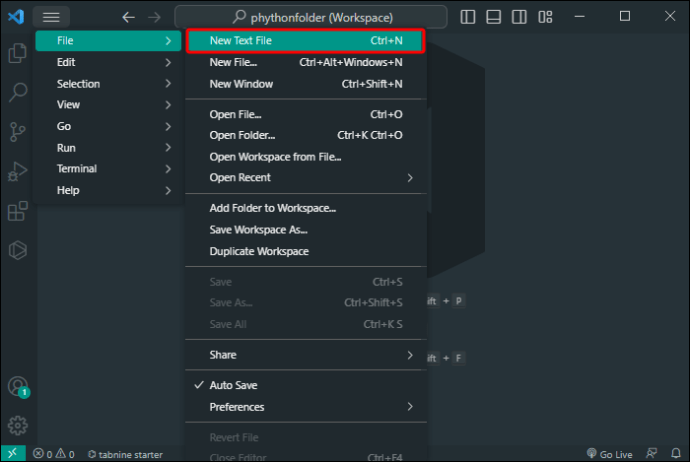Expand the Terminal menu
The image size is (690, 462).
pos(108,169)
